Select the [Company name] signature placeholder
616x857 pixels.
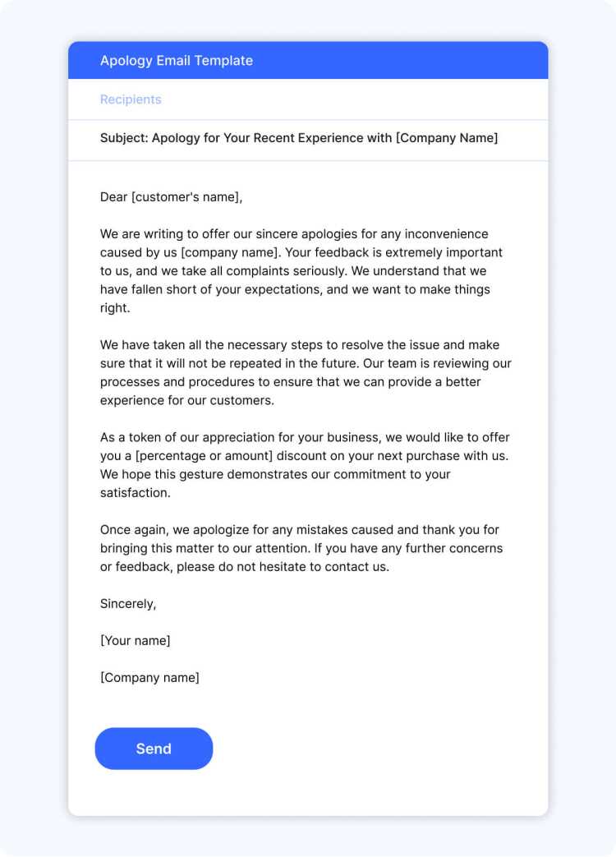pyautogui.click(x=149, y=678)
